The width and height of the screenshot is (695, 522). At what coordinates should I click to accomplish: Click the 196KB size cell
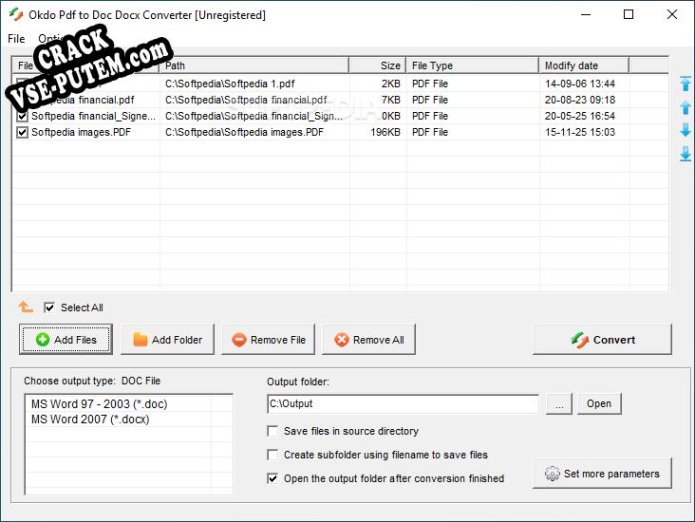tap(385, 132)
